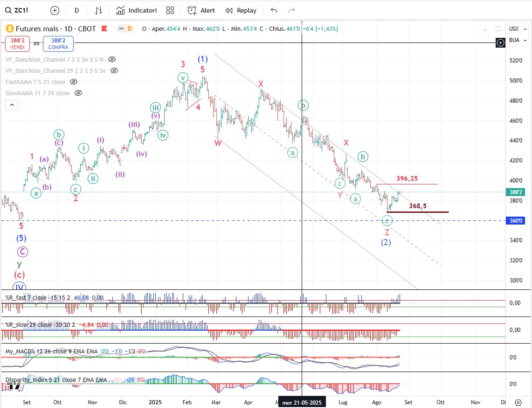Open the Indicatori panel
The width and height of the screenshot is (532, 408).
[137, 10]
